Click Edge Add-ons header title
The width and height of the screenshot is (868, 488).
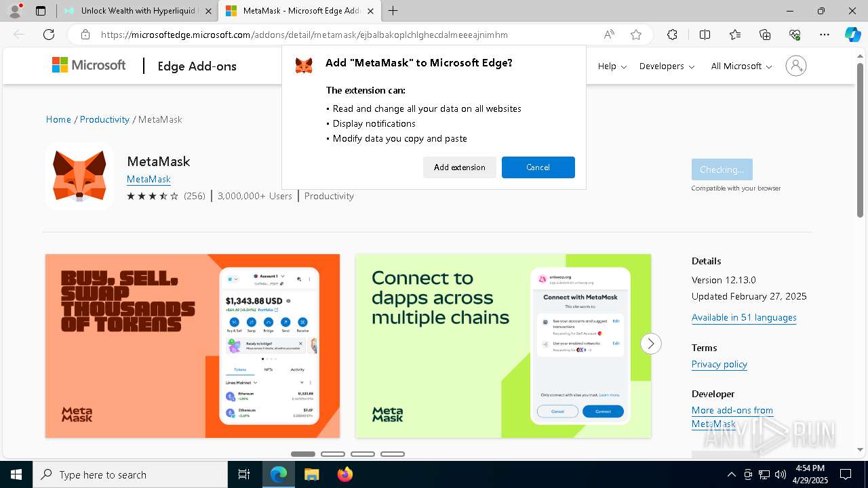coord(197,66)
